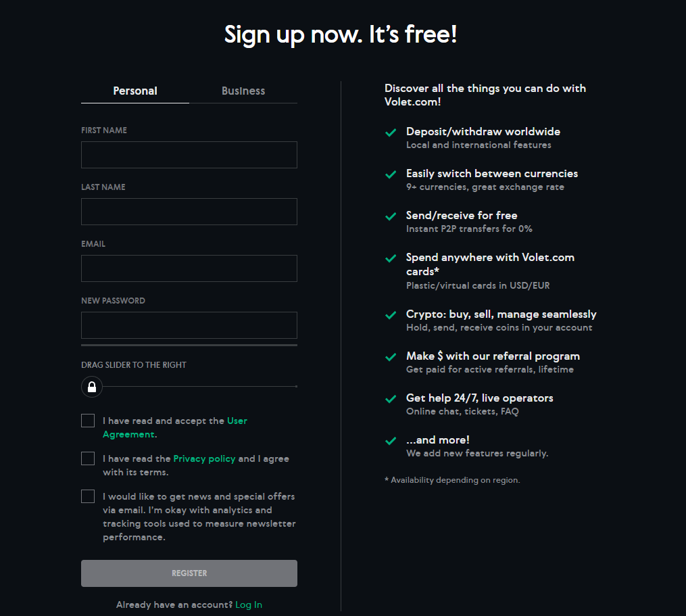
Task: Click the slider track's right end
Action: [x=295, y=387]
